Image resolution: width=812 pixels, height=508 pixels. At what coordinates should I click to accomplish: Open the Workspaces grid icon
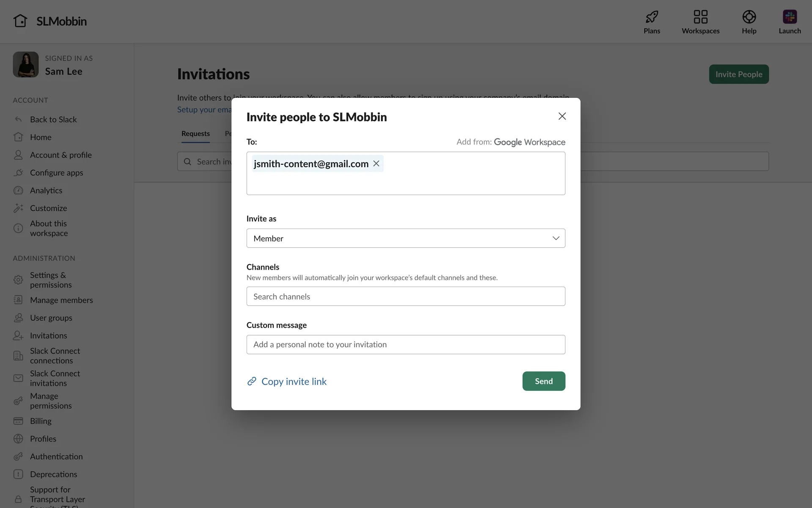(x=700, y=17)
